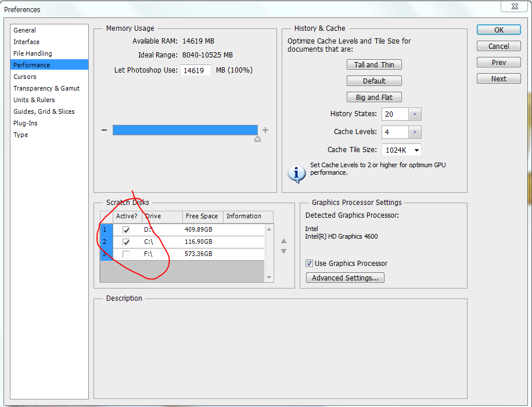Click the History States value field

(x=396, y=114)
